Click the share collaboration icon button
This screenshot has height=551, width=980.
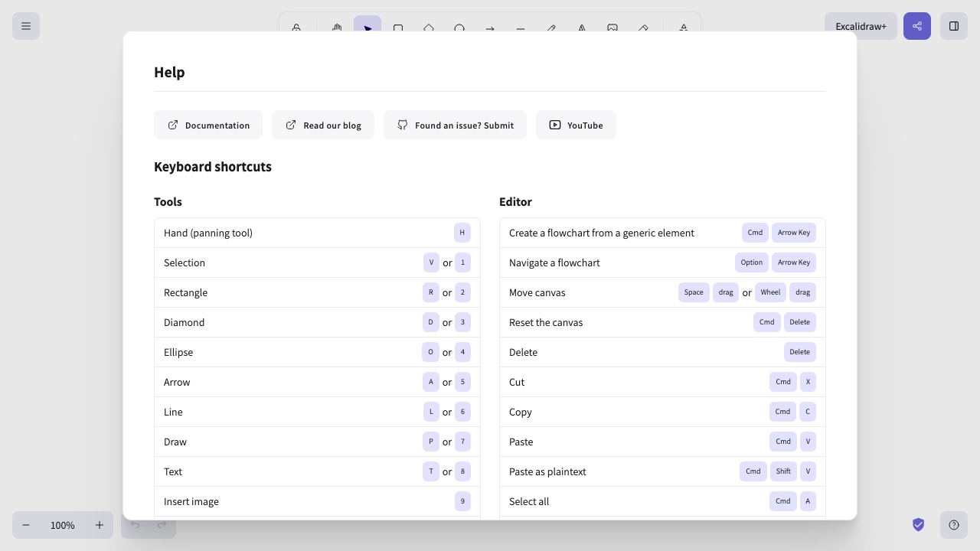(917, 26)
